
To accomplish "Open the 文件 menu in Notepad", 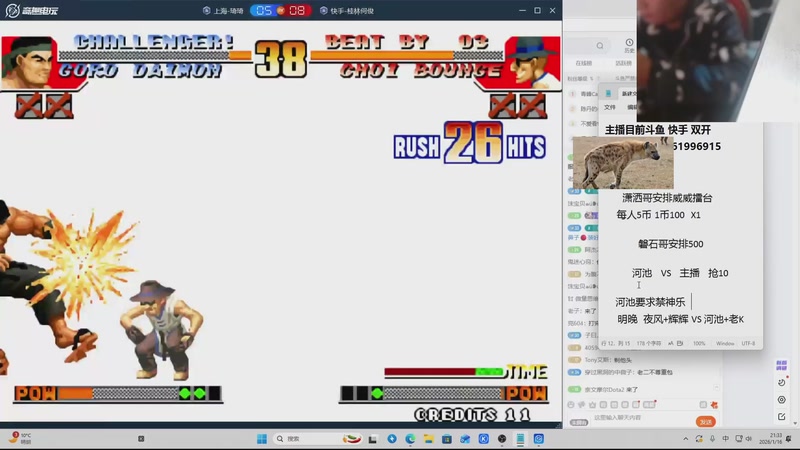I will 610,107.
